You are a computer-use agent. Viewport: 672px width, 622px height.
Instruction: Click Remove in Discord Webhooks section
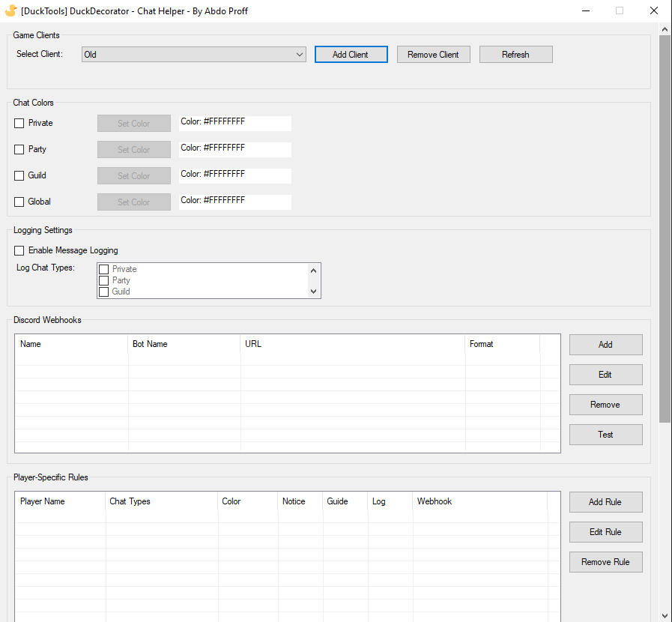[605, 404]
